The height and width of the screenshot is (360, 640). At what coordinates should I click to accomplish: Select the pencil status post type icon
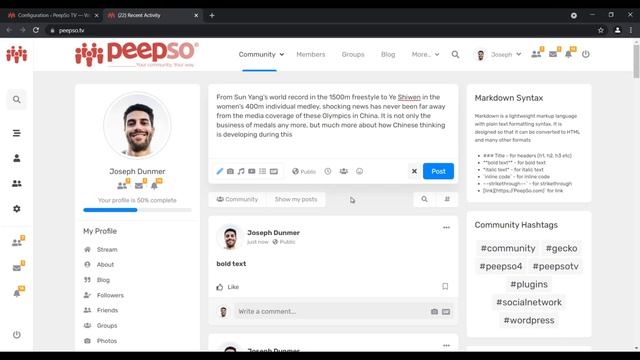220,171
